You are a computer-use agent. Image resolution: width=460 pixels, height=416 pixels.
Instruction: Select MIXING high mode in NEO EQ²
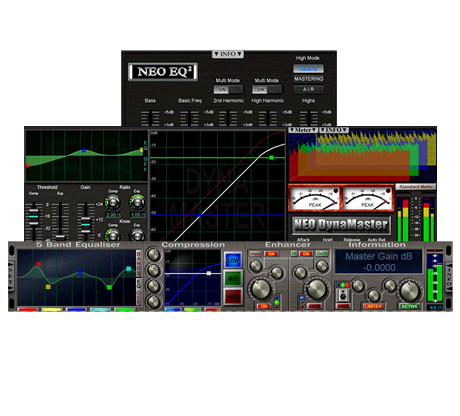coord(309,69)
